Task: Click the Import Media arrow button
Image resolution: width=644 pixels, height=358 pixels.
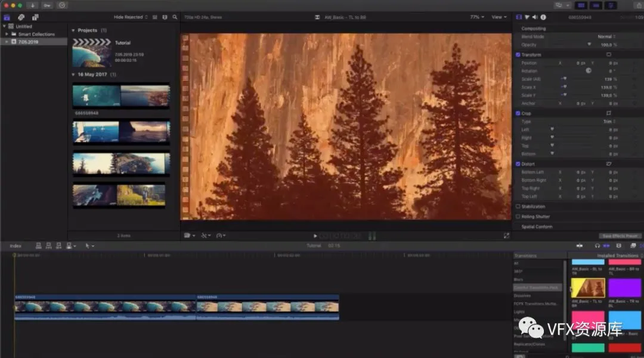Action: click(32, 5)
